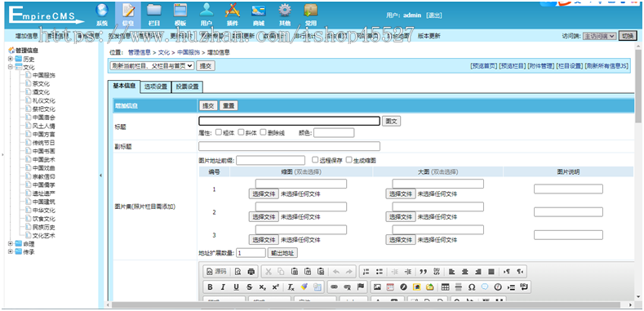
Task: Expand the 历史 tree node
Action: point(11,59)
